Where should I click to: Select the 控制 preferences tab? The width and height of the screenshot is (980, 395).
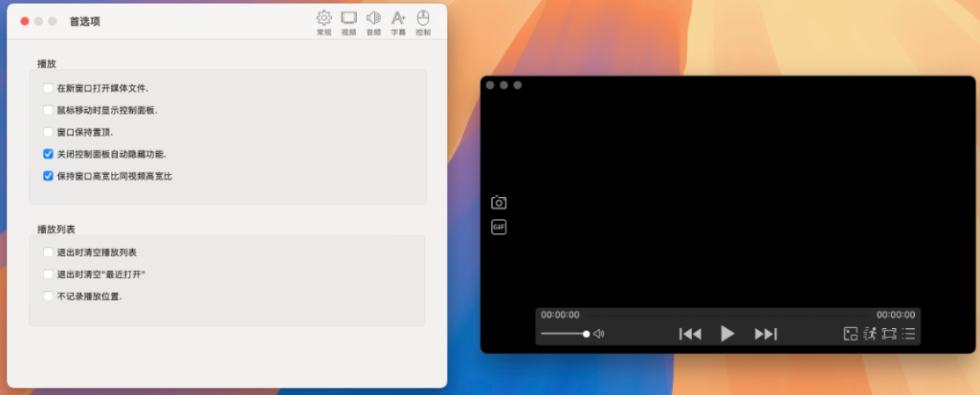tap(423, 22)
